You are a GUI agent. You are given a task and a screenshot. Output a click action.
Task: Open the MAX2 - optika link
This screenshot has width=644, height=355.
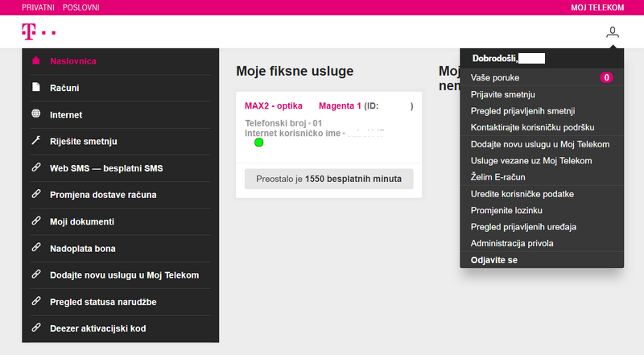[274, 106]
